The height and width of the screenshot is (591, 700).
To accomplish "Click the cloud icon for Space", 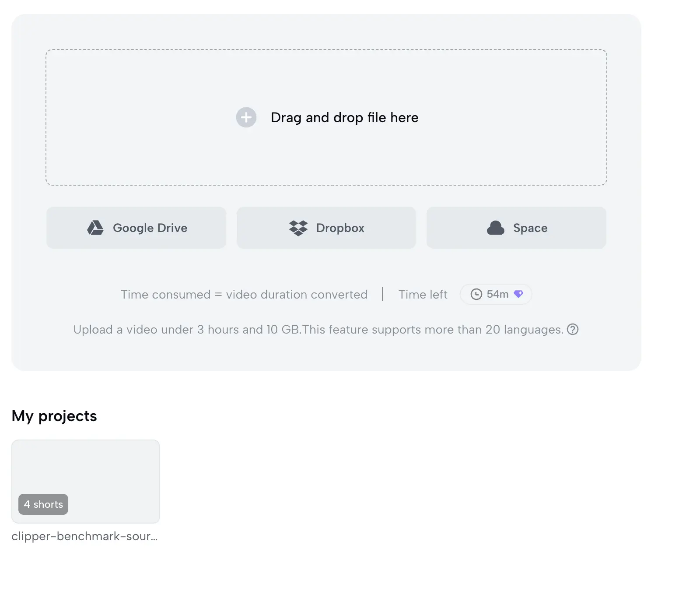I will (x=496, y=228).
